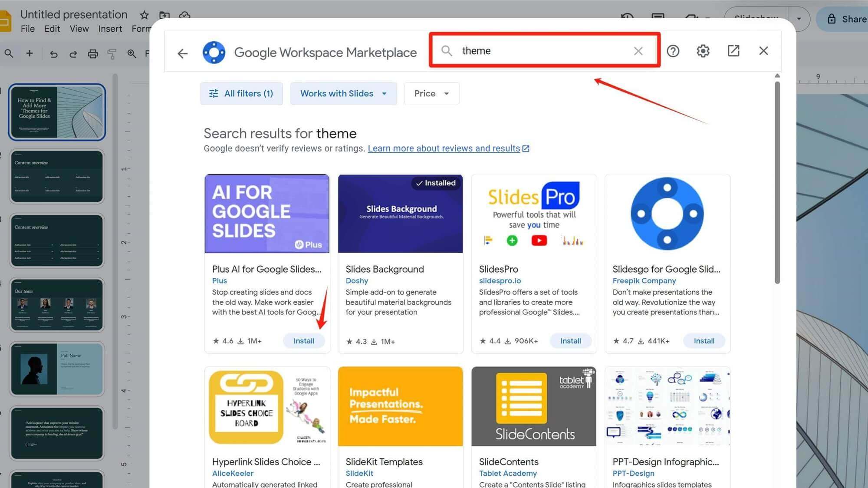Clear the search text with the X icon

click(638, 51)
